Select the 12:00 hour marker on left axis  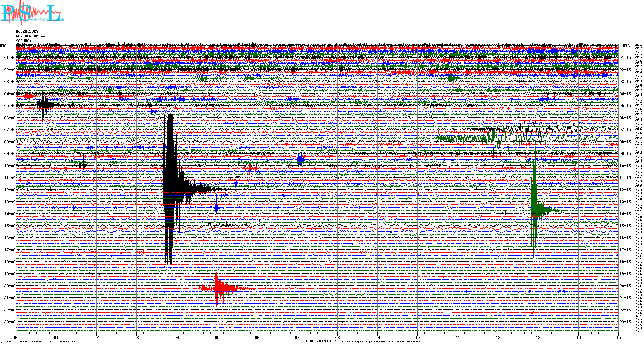tap(10, 190)
